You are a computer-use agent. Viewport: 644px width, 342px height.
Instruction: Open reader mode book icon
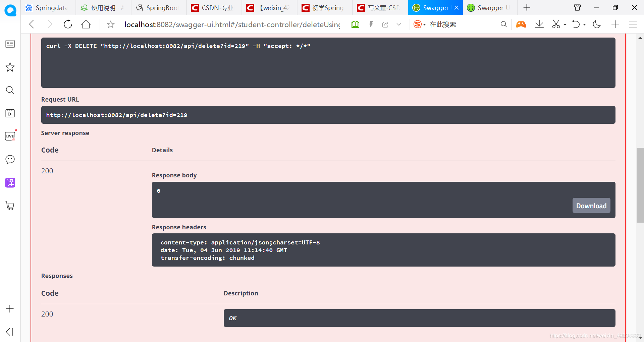[x=356, y=24]
